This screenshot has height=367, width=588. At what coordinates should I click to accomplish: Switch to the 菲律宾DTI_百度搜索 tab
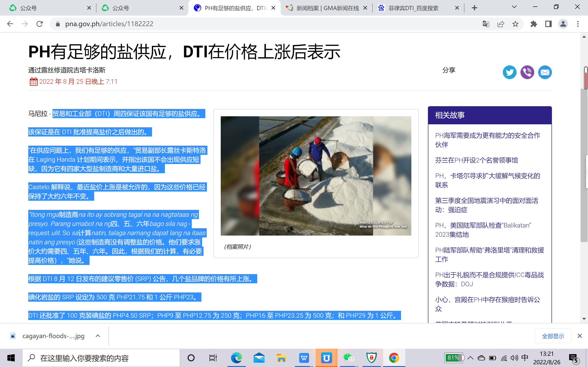pyautogui.click(x=413, y=8)
